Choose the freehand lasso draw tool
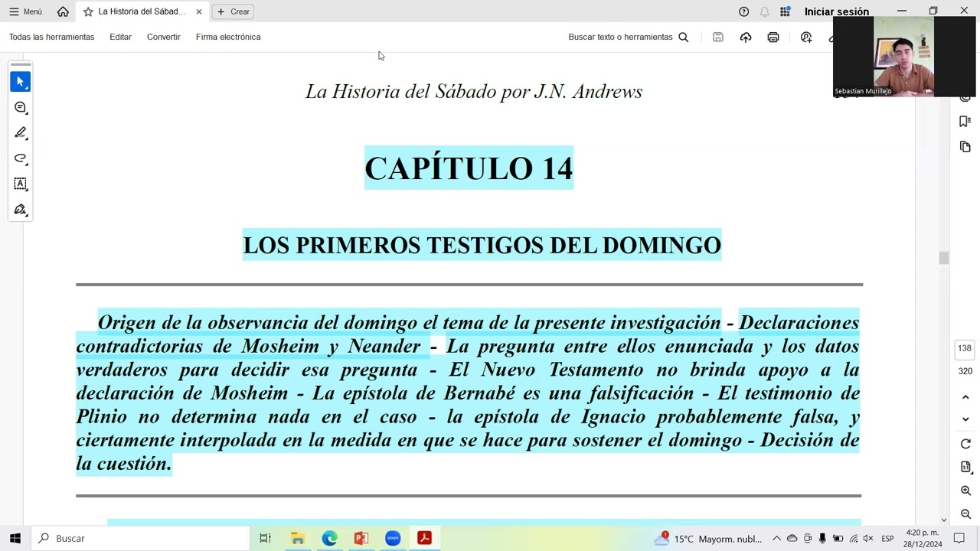The image size is (980, 551). tap(21, 158)
